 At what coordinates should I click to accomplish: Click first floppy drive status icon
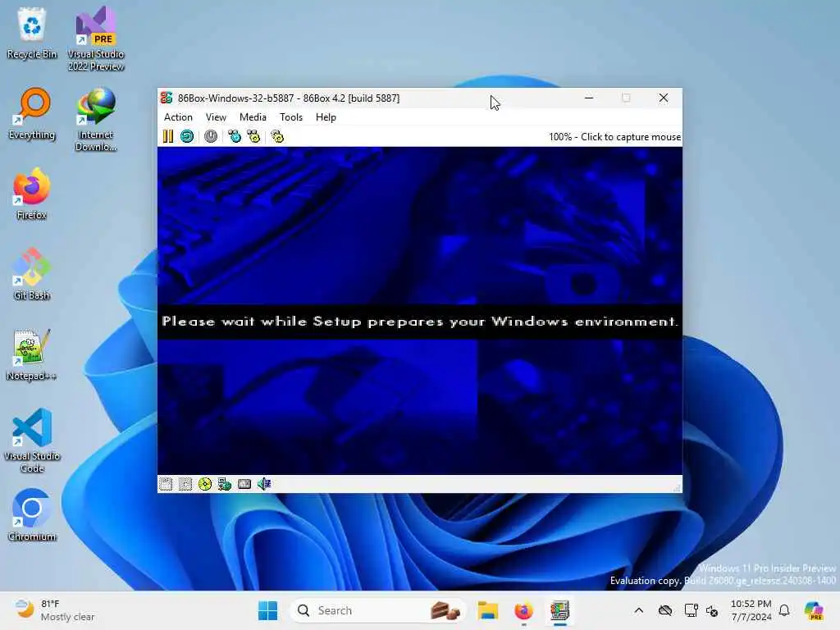click(166, 484)
